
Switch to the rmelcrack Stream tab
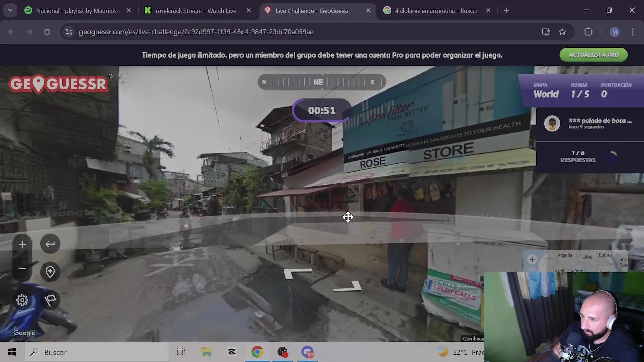point(197,10)
